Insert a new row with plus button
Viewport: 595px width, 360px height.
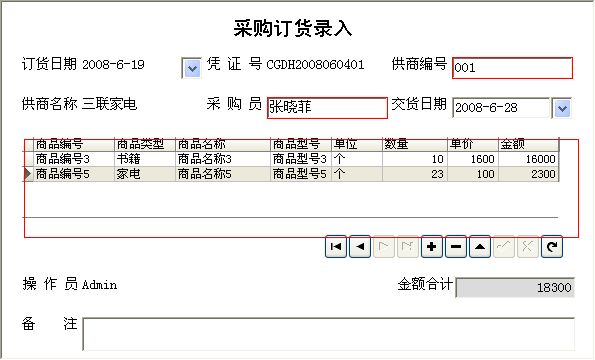[432, 247]
